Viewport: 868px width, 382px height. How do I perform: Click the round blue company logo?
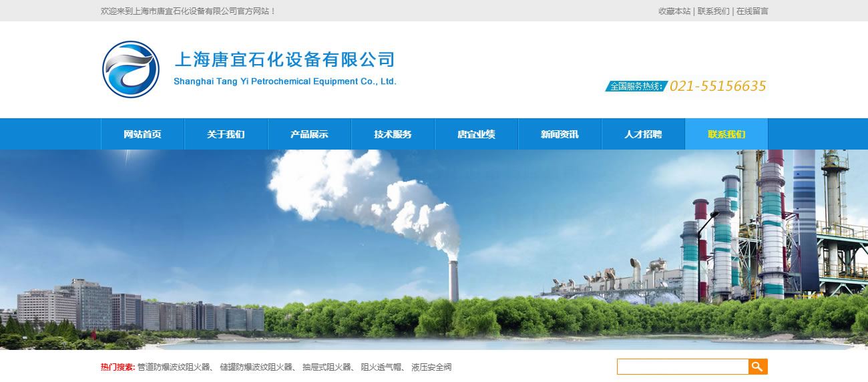point(131,69)
